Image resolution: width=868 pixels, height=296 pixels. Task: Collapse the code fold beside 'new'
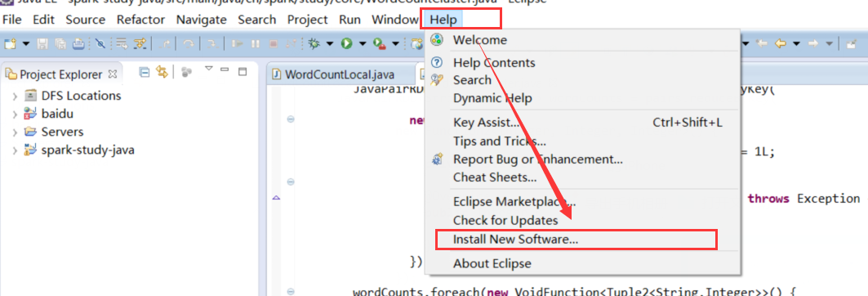(x=291, y=119)
